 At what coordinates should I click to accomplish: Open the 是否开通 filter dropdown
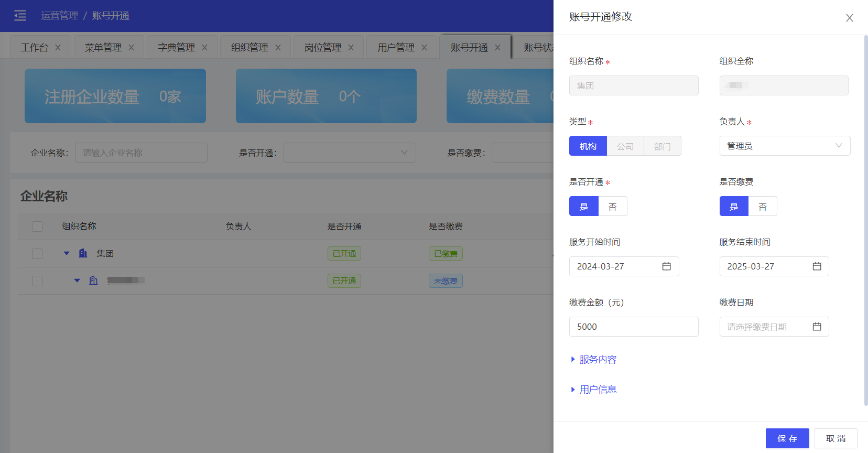pos(350,153)
